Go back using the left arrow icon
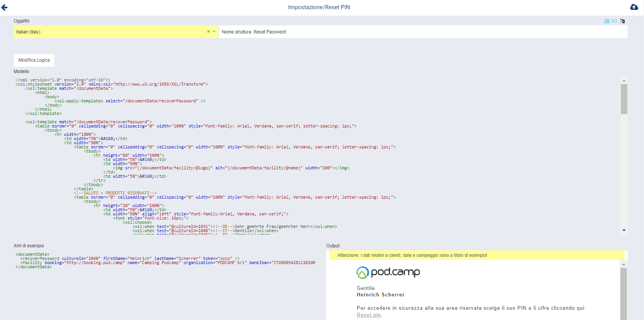Viewport: 644px width, 320px height. tap(5, 7)
